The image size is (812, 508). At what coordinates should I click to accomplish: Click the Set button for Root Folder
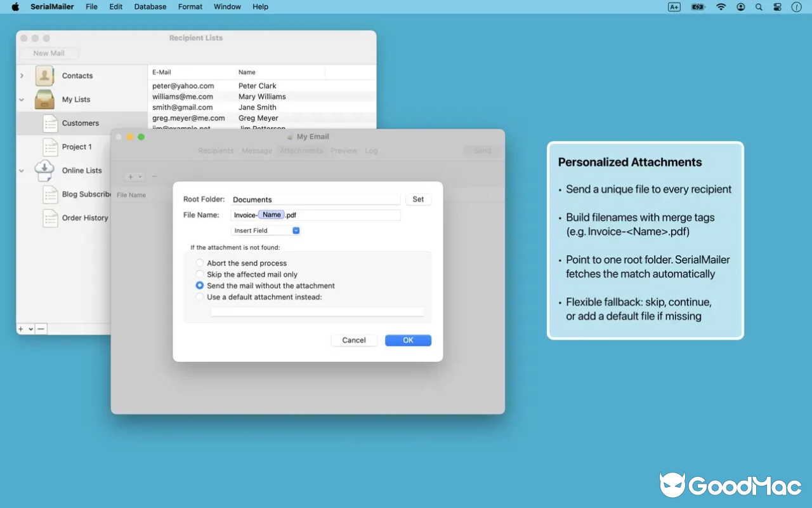click(418, 199)
